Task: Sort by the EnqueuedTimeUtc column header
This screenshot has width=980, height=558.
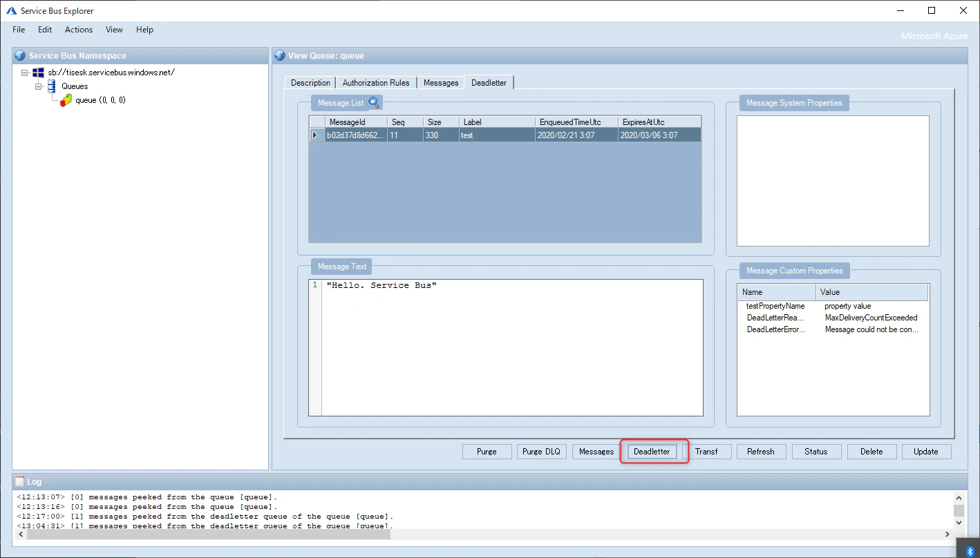Action: click(x=576, y=122)
